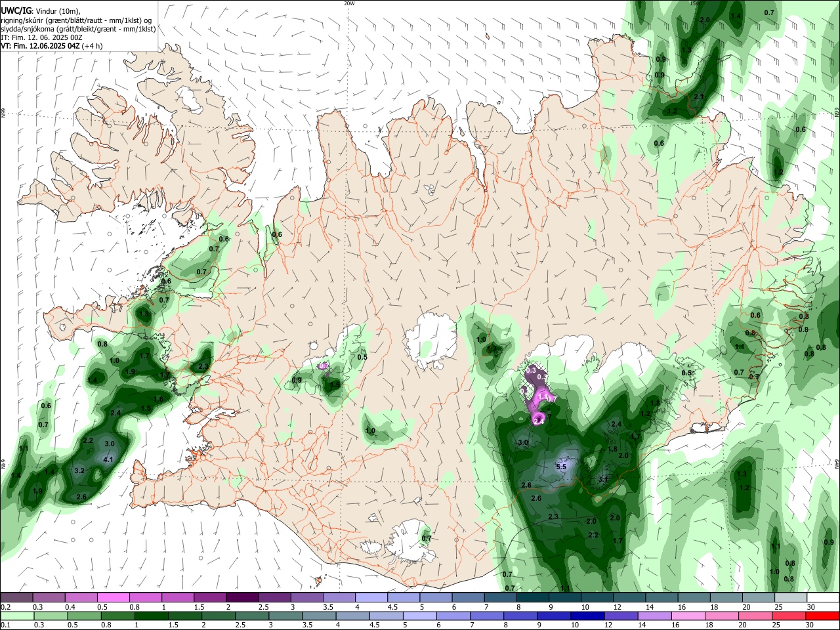This screenshot has width=840, height=630.
Task: Click the 4.1 precipitation value off the west coast
Action: pos(109,459)
